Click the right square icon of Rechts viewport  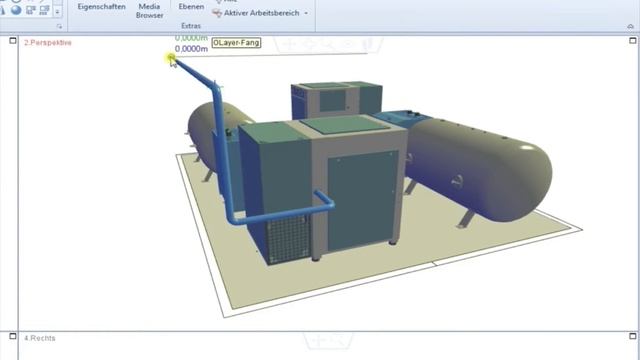[633, 336]
